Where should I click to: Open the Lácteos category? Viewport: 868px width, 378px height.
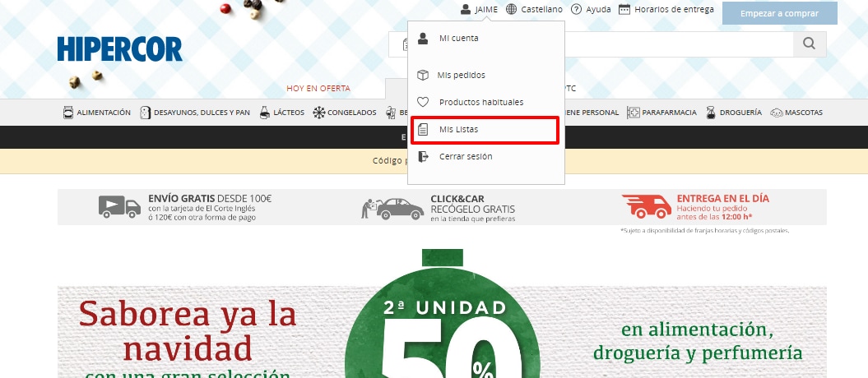[x=282, y=113]
